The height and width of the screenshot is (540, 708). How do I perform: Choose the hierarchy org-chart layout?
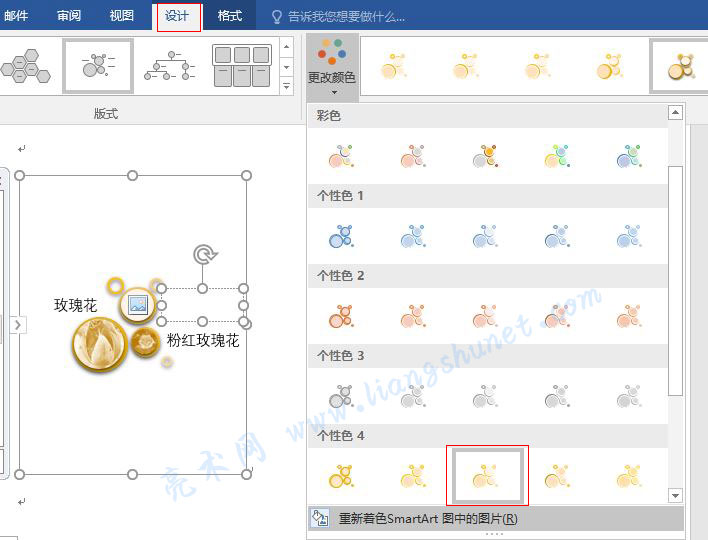[169, 66]
